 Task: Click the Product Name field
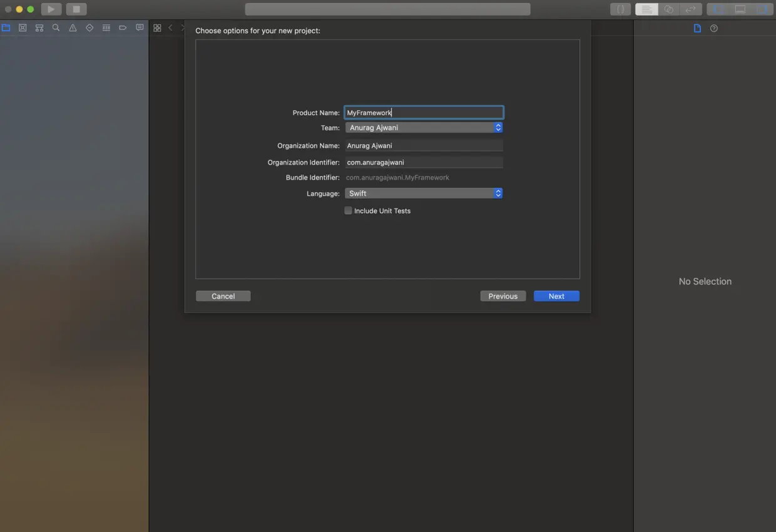(x=424, y=113)
